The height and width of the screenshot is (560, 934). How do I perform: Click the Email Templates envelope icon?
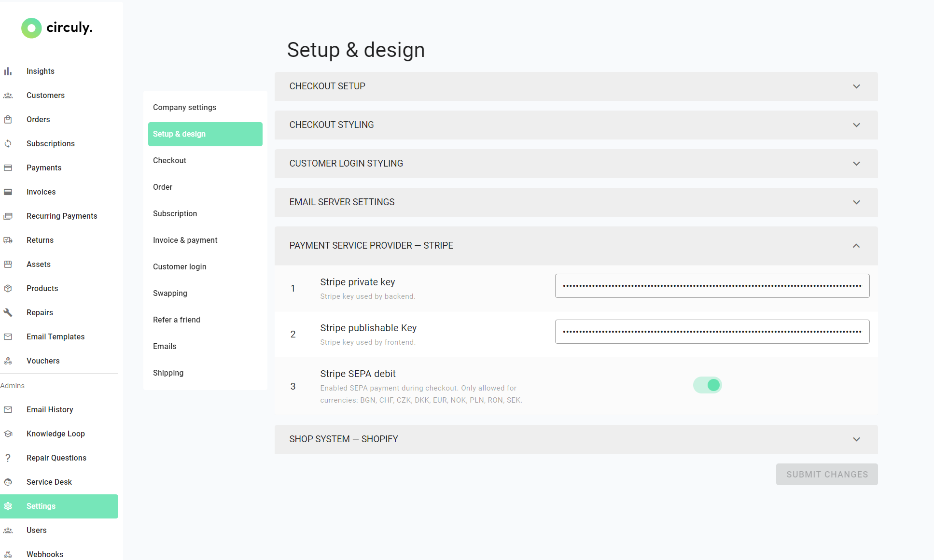click(8, 337)
